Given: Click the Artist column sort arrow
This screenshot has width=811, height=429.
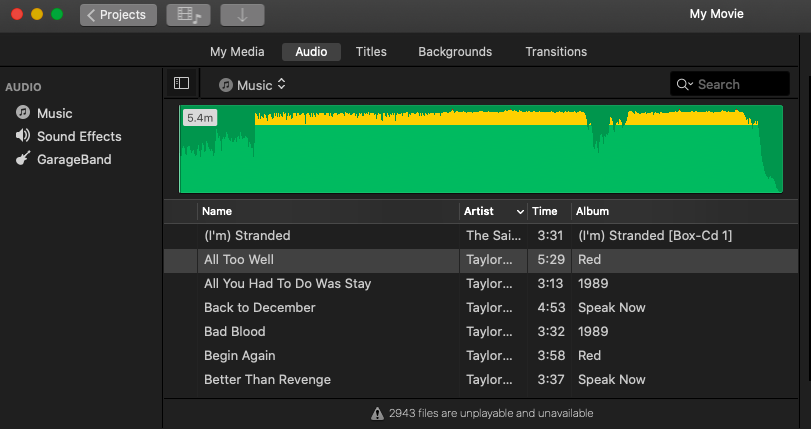Looking at the screenshot, I should (x=520, y=212).
